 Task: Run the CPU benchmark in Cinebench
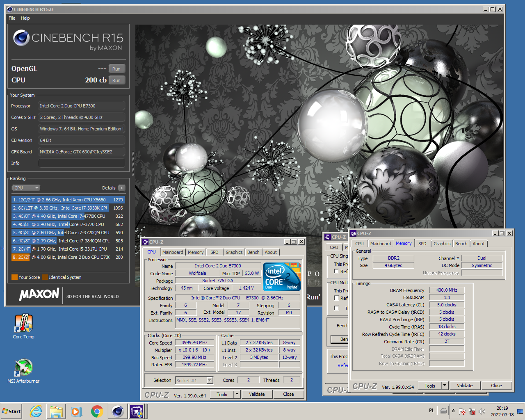[x=116, y=80]
